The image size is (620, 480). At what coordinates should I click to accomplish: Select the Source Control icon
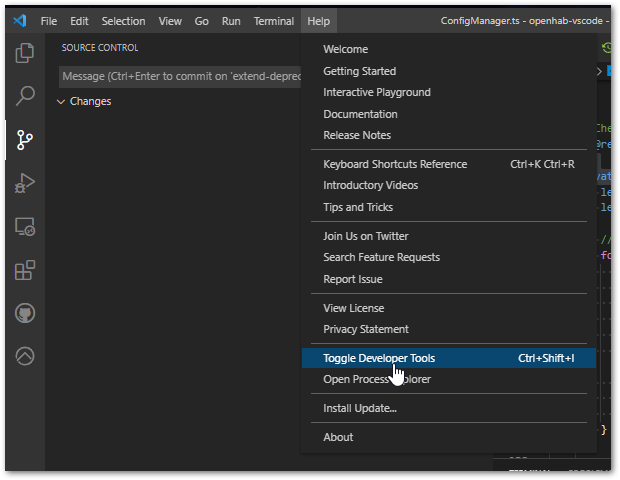[25, 140]
